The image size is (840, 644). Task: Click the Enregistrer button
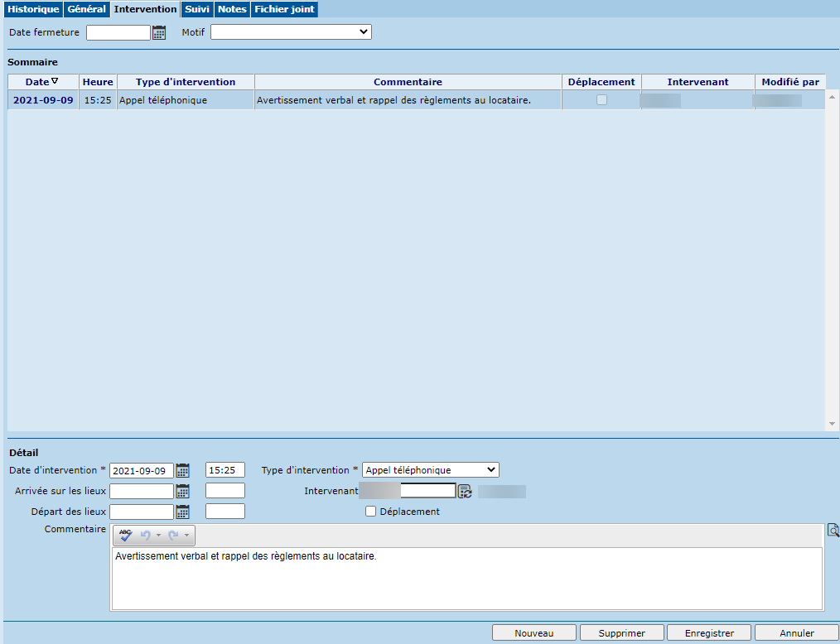pos(709,633)
